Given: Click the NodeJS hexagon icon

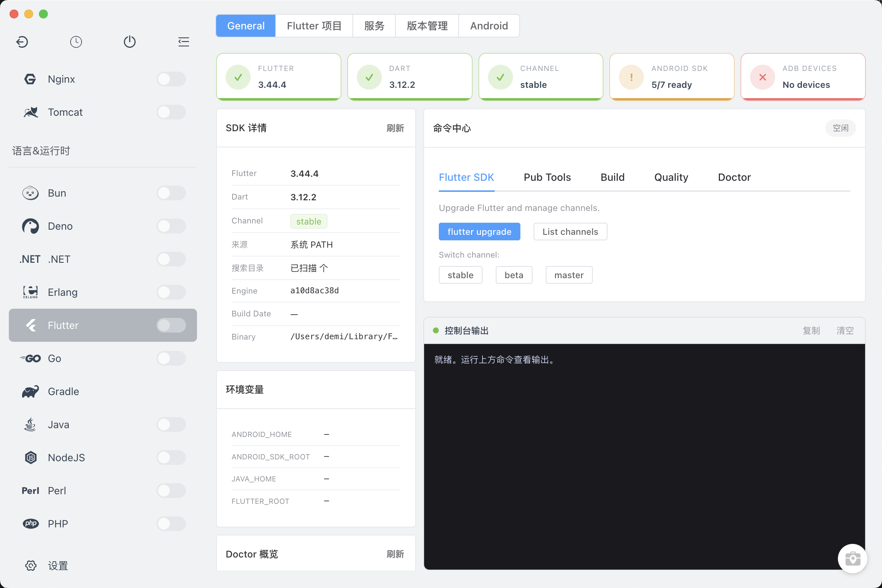Looking at the screenshot, I should tap(31, 458).
